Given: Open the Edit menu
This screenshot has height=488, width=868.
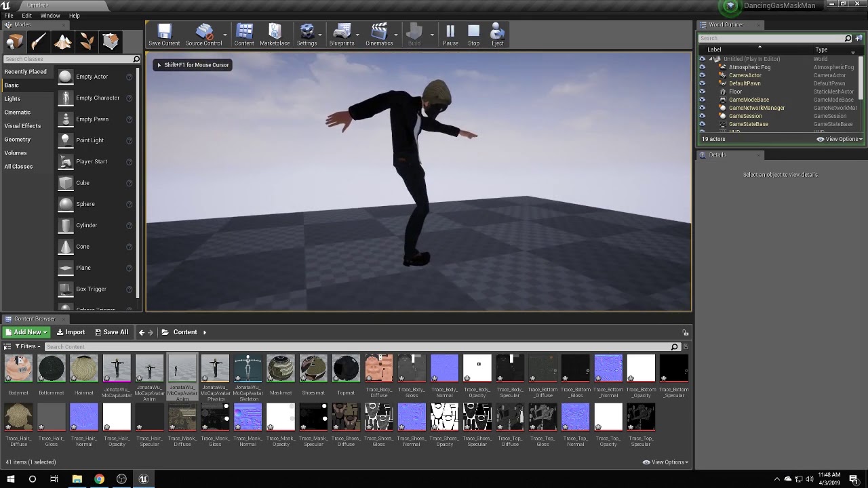Looking at the screenshot, I should (x=26, y=16).
